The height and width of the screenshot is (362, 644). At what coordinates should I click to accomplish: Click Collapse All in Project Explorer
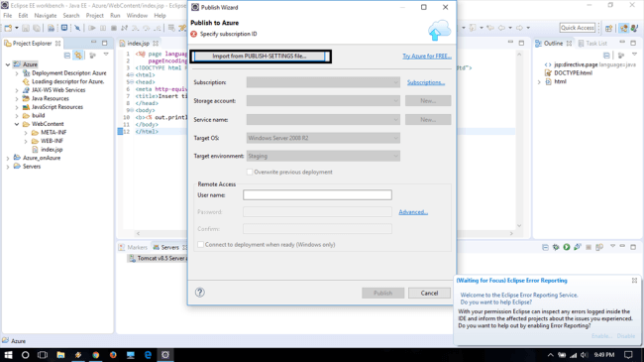click(67, 56)
